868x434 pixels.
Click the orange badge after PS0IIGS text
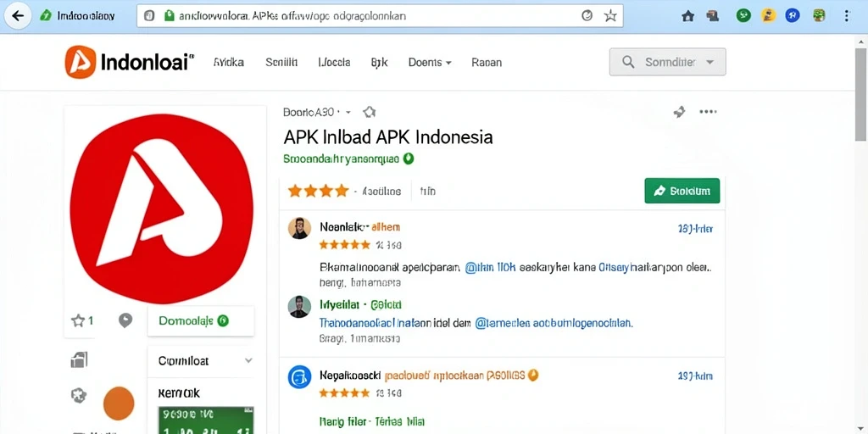[x=533, y=376]
